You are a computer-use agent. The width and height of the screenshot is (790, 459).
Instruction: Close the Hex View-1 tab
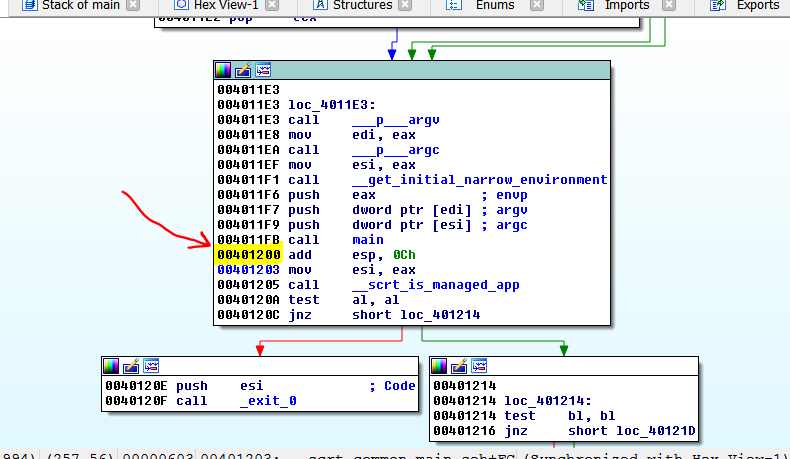pos(272,6)
